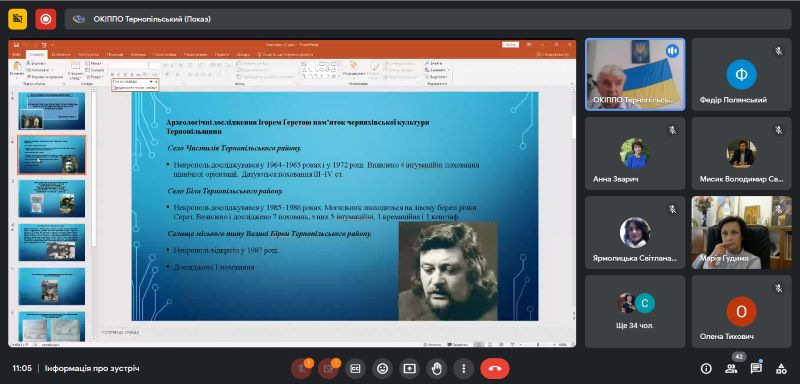Open the Файл tab in PowerPoint
The image size is (800, 384).
click(17, 54)
